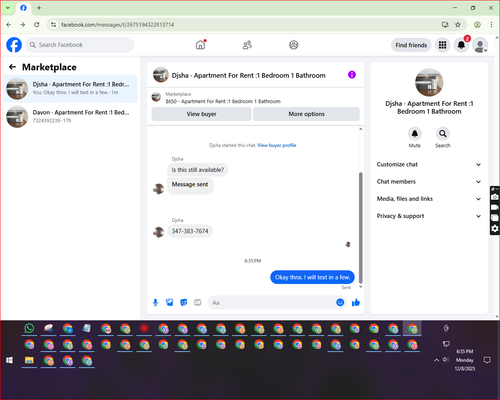Click the Message sent bubble
Screen dimensions: 500x400
190,186
